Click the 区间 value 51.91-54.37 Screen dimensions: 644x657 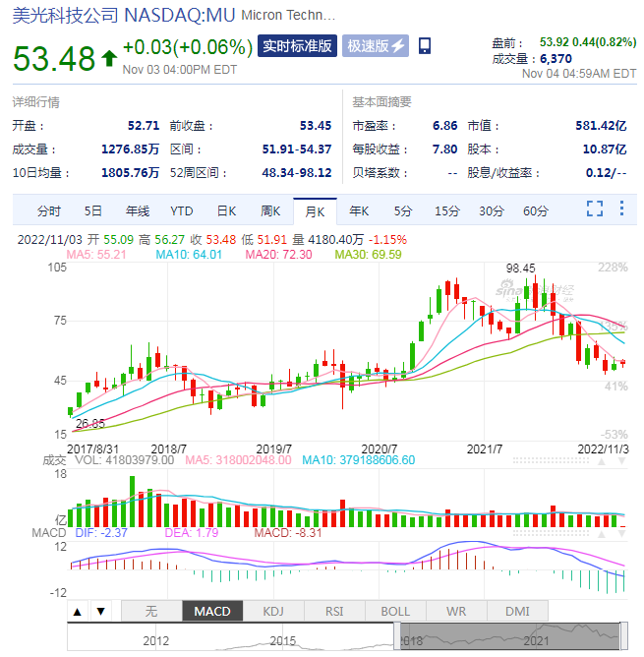point(297,149)
